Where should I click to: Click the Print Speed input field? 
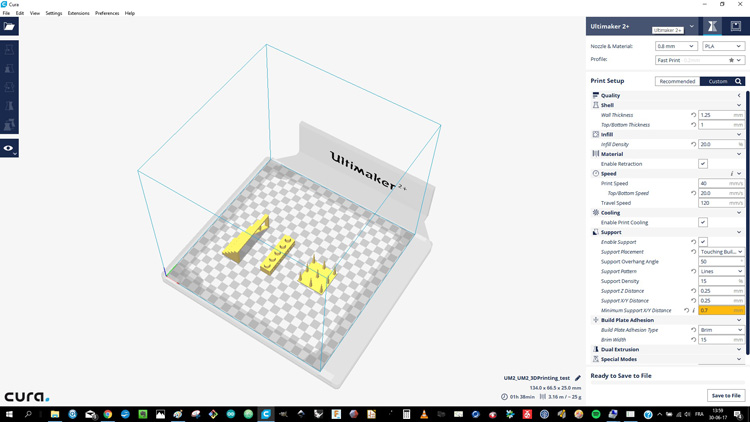coord(721,183)
